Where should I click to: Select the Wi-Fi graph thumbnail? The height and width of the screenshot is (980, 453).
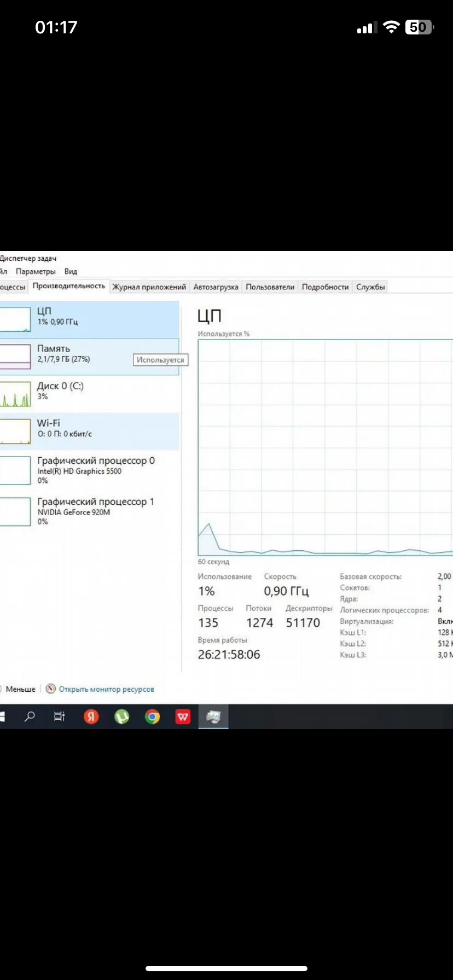pyautogui.click(x=15, y=431)
